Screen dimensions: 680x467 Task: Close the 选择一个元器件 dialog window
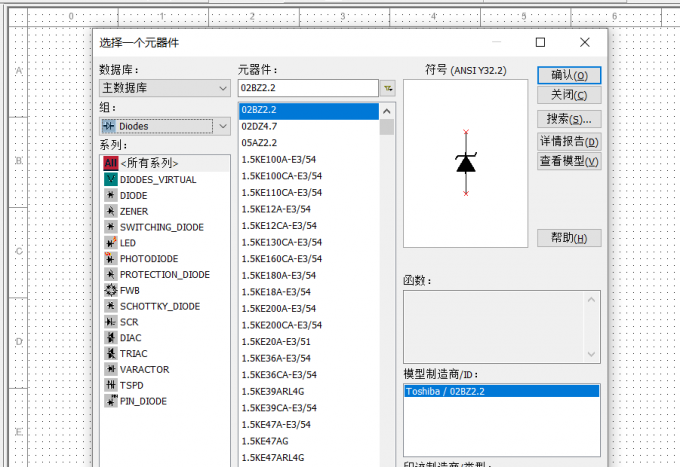pyautogui.click(x=585, y=42)
